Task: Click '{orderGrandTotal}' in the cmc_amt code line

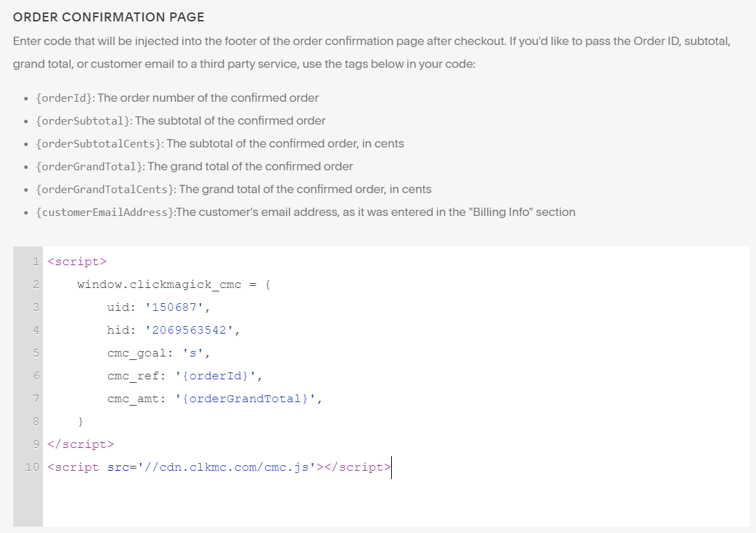Action: tap(246, 399)
